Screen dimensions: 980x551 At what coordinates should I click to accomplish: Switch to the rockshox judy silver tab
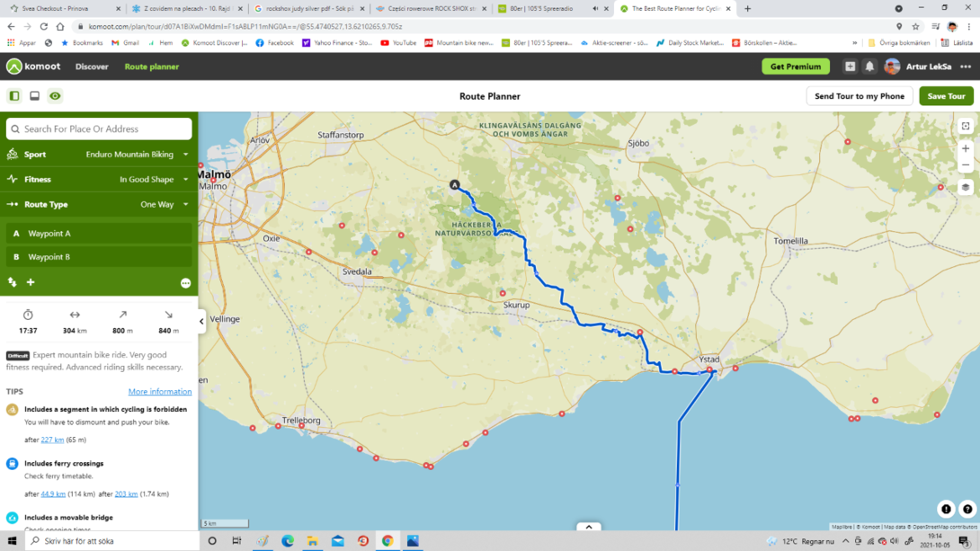(309, 9)
